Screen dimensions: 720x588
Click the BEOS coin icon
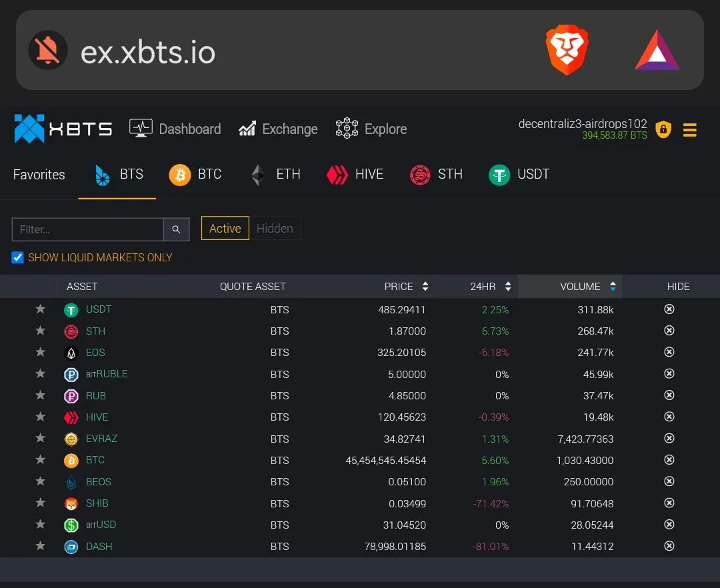(71, 482)
